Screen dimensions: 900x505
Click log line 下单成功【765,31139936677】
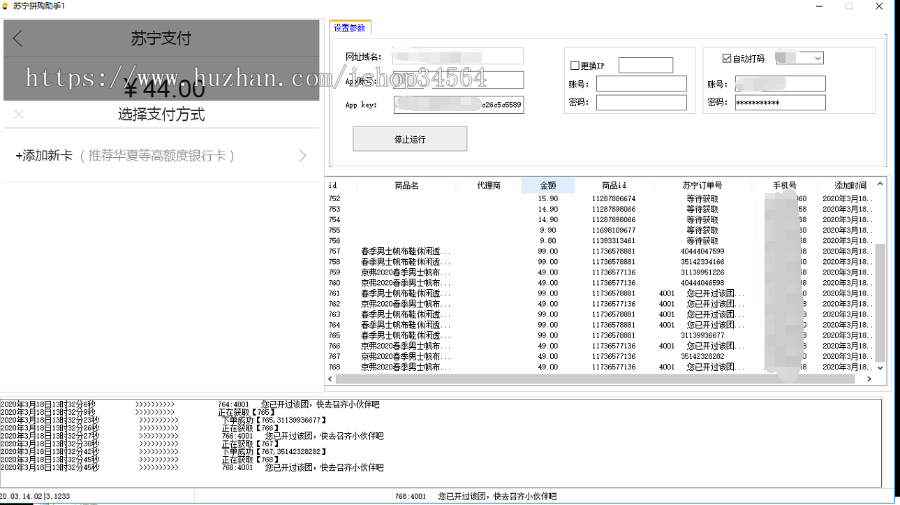click(x=274, y=420)
